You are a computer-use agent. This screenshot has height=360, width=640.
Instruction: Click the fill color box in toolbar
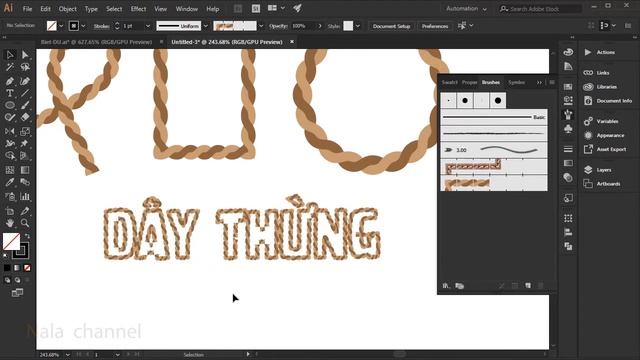coord(11,241)
